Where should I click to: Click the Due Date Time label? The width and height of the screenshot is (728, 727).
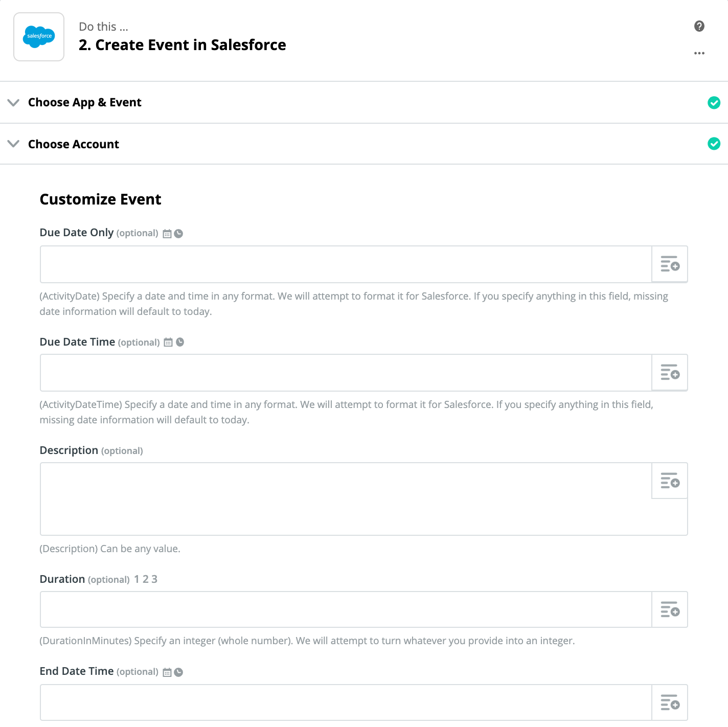point(77,342)
